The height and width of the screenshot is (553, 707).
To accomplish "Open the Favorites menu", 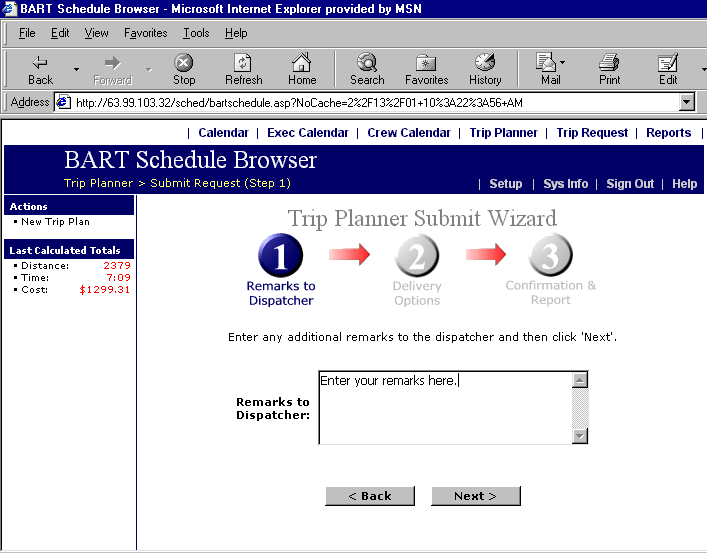I will tap(146, 33).
